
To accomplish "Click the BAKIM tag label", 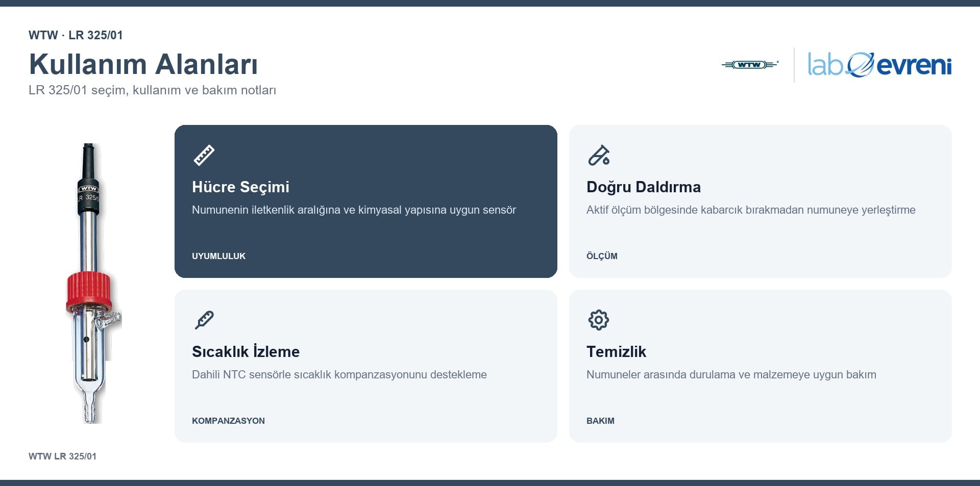I will (600, 421).
